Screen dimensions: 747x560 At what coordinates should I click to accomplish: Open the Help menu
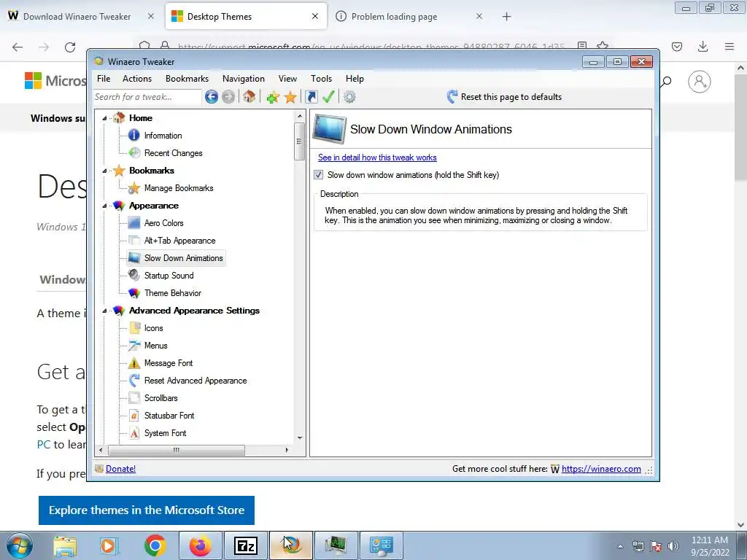click(355, 79)
